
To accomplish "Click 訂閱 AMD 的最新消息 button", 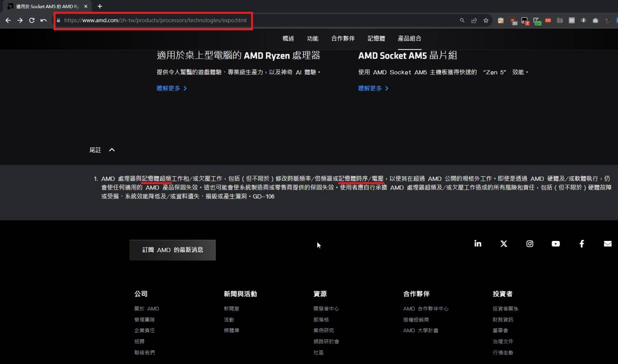I will pyautogui.click(x=173, y=250).
